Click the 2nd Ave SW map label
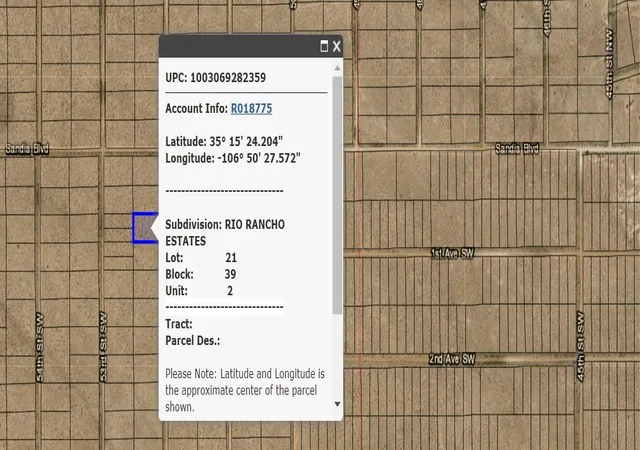640x450 pixels. point(452,359)
